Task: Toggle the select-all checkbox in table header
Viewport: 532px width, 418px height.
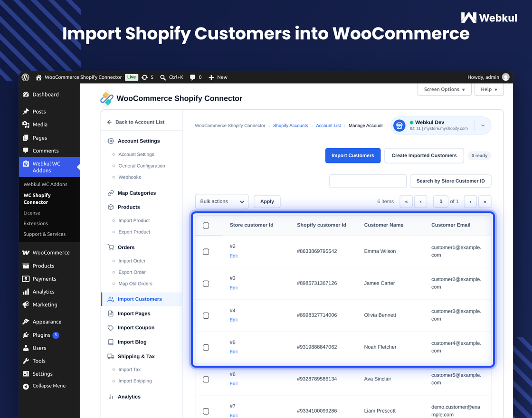Action: [206, 225]
